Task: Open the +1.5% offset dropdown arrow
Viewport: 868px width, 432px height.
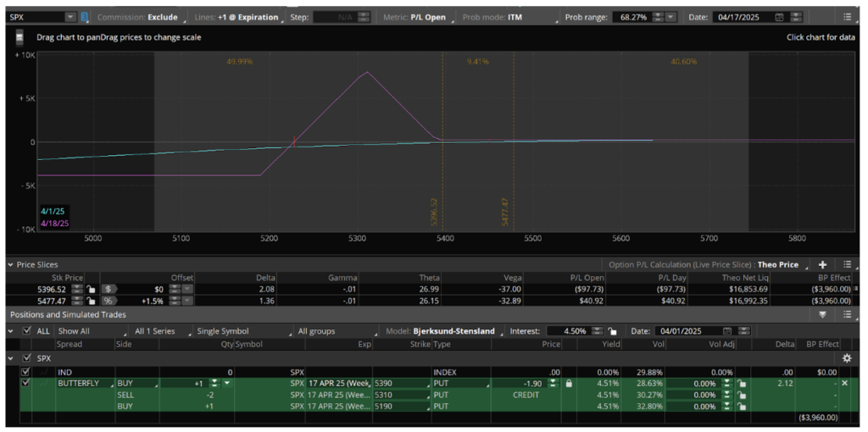Action: (x=187, y=301)
